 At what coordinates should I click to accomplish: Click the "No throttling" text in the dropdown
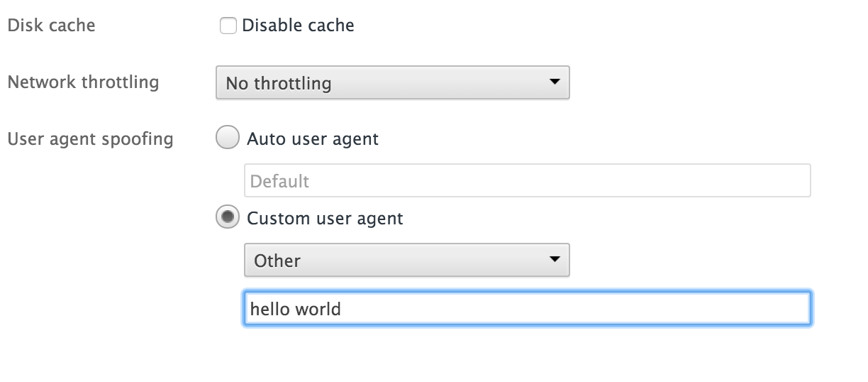point(279,84)
